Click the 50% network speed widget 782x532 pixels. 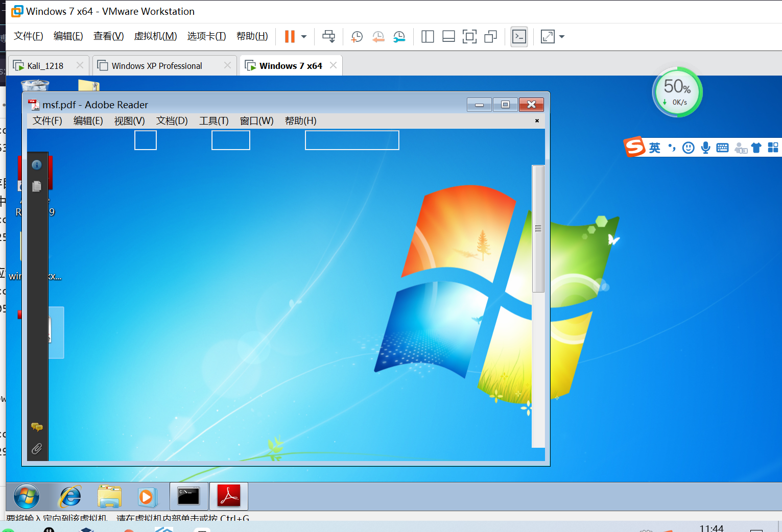click(678, 92)
